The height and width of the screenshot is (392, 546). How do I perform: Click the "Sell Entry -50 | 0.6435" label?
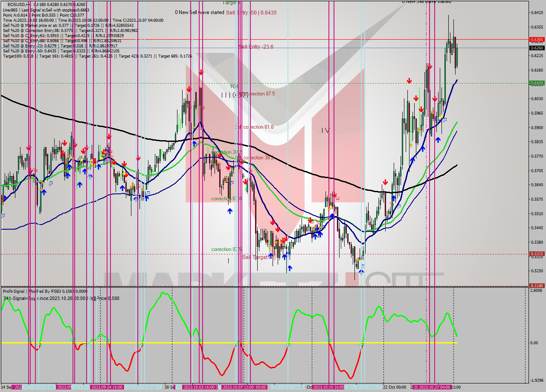click(252, 13)
